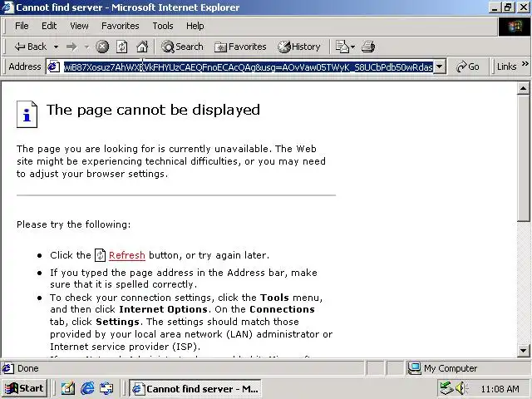Click 'The page cannot be displayed' heading

point(153,111)
